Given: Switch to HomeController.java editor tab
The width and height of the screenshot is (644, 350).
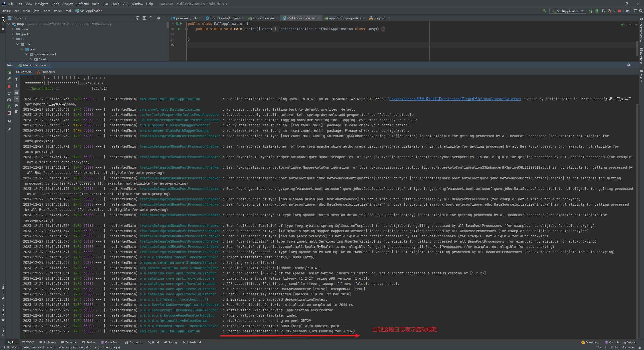Looking at the screenshot, I should coord(225,18).
